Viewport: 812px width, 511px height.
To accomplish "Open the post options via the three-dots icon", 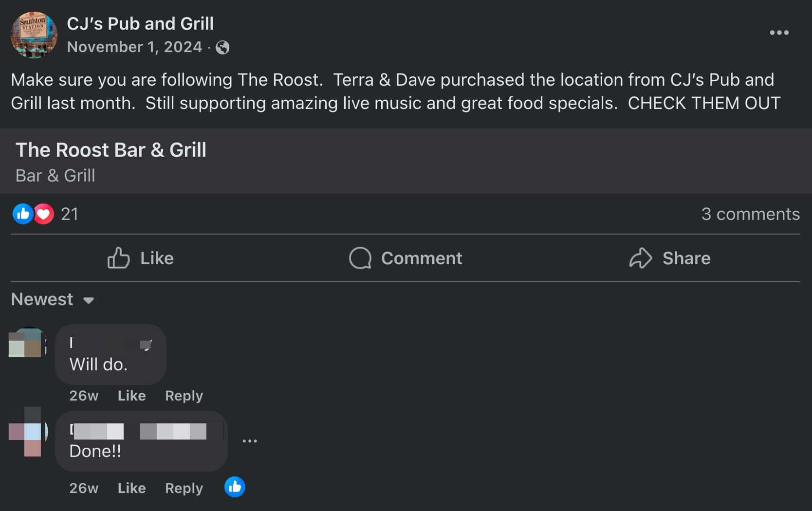I will [779, 33].
